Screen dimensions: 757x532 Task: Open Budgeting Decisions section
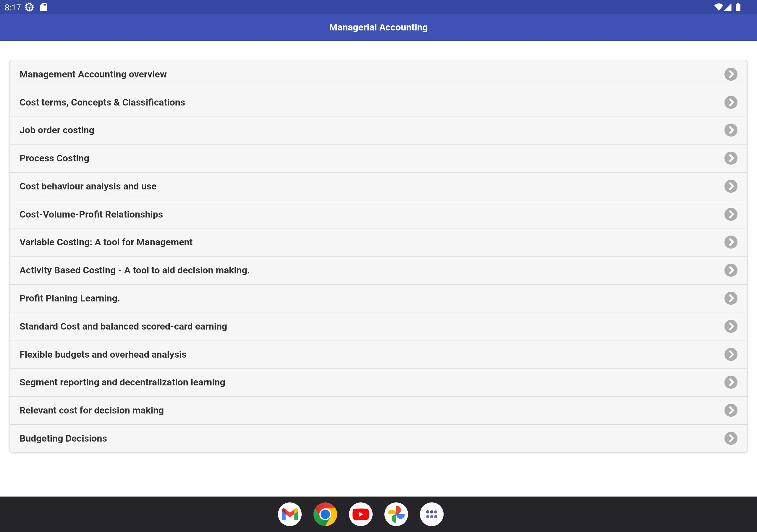tap(378, 438)
